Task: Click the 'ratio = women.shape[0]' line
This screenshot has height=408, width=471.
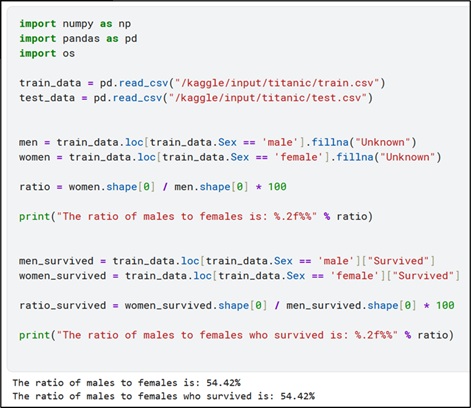Action: click(153, 187)
